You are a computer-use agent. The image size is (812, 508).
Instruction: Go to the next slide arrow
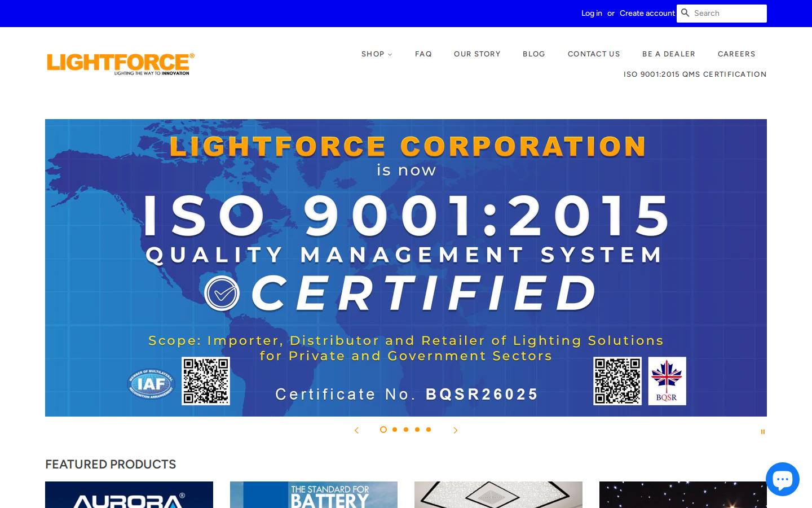456,430
